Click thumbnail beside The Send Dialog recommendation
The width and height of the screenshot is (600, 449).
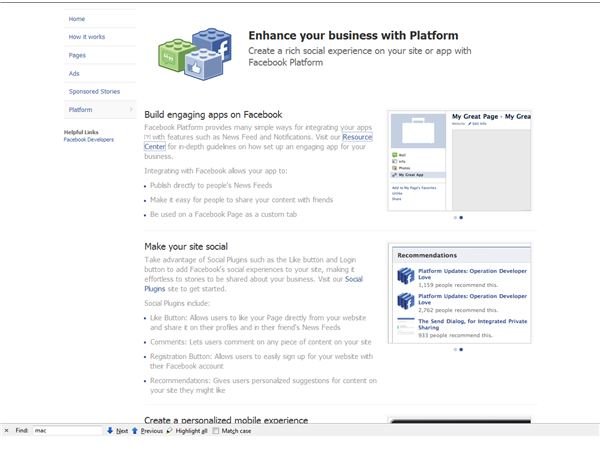(406, 327)
